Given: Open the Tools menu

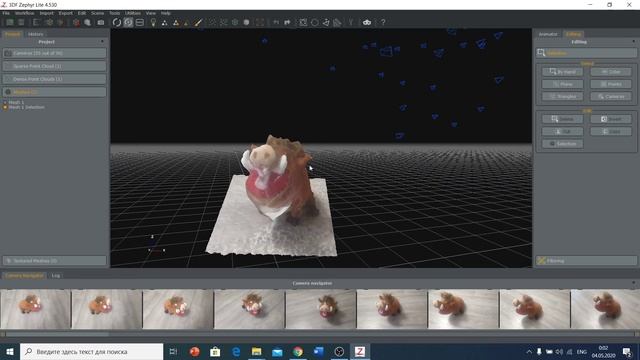Looking at the screenshot, I should click(115, 13).
